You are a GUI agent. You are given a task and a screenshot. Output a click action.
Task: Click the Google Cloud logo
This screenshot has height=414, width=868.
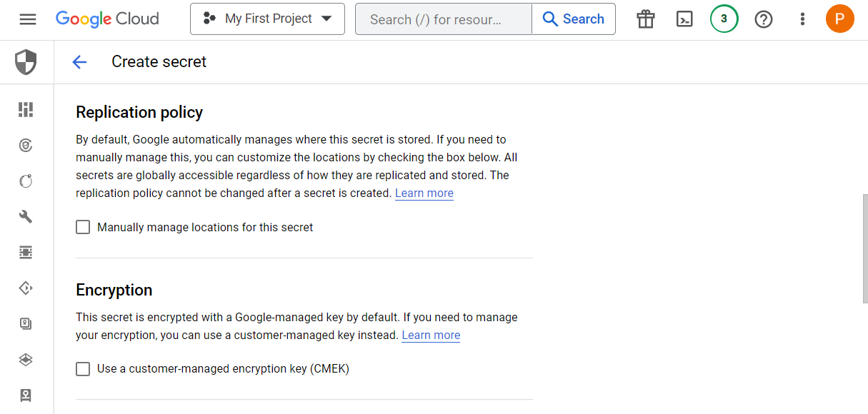(x=107, y=19)
